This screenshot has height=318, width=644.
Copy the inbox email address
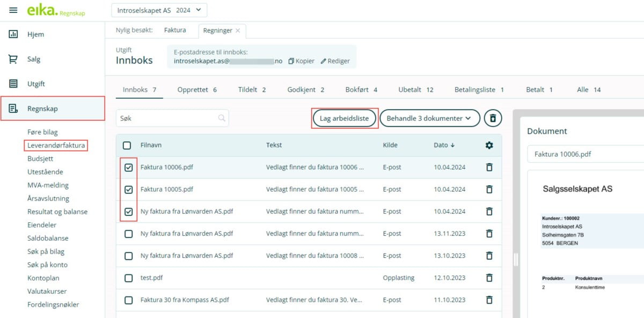(301, 61)
